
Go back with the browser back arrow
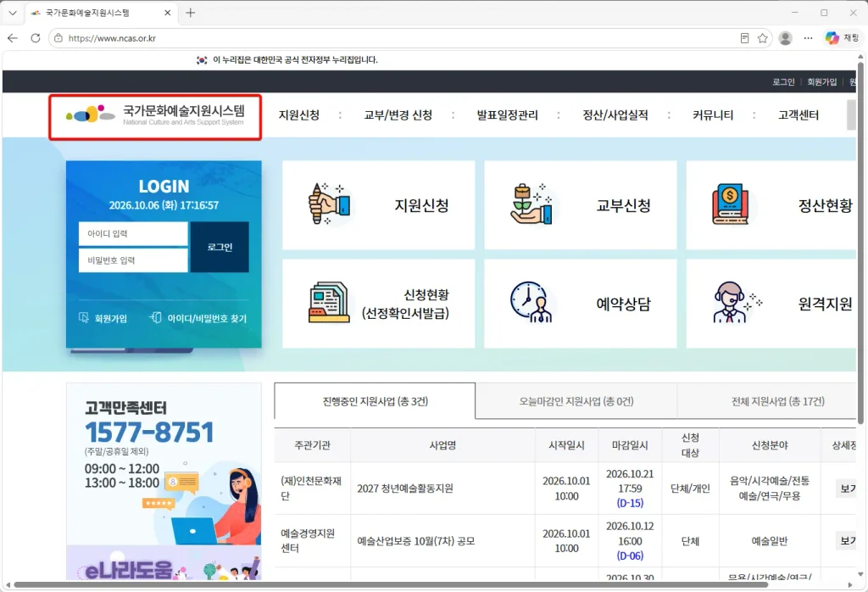[13, 38]
